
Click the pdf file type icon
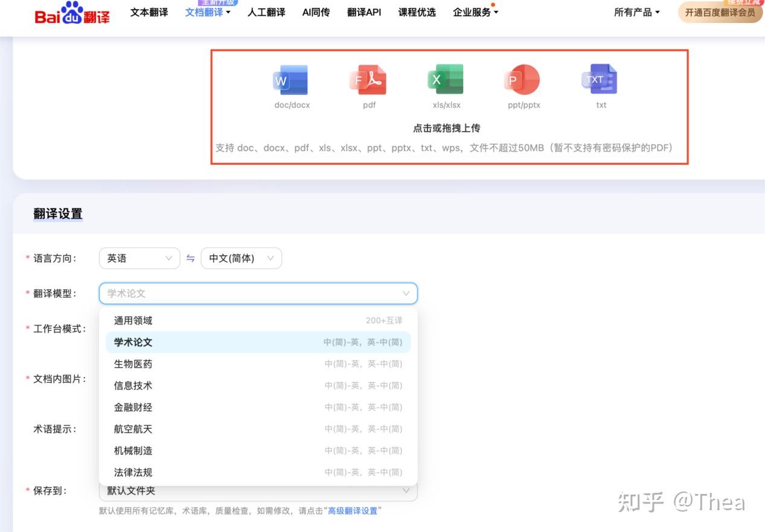[368, 79]
